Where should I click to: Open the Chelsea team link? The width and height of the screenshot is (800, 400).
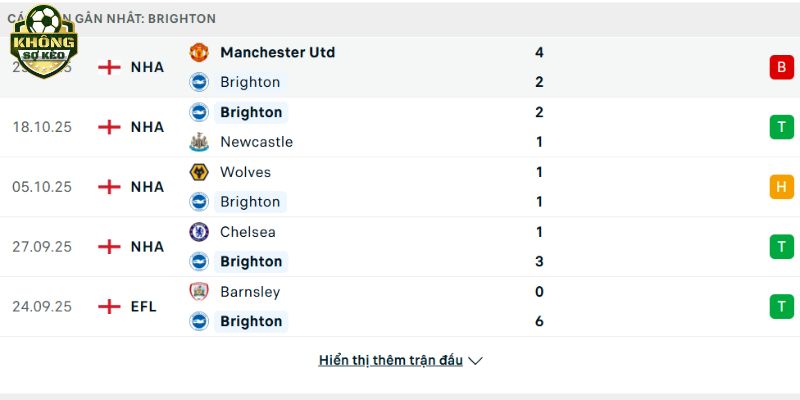248,232
